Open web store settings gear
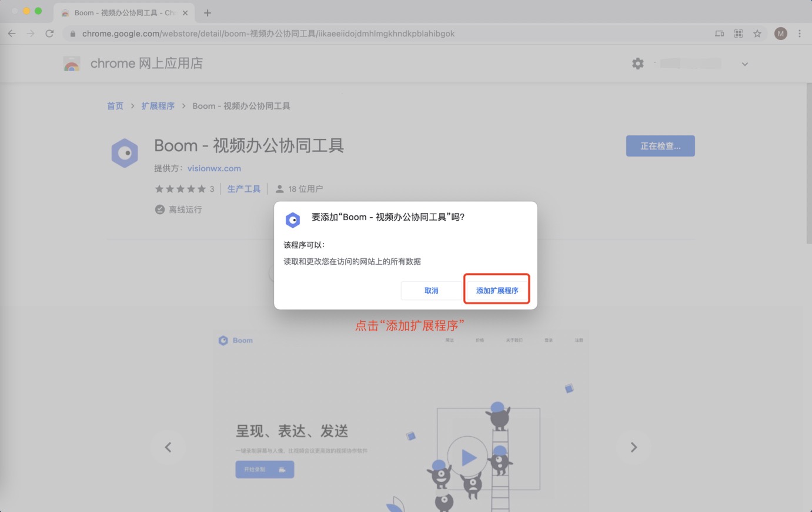The height and width of the screenshot is (512, 812). pyautogui.click(x=638, y=64)
